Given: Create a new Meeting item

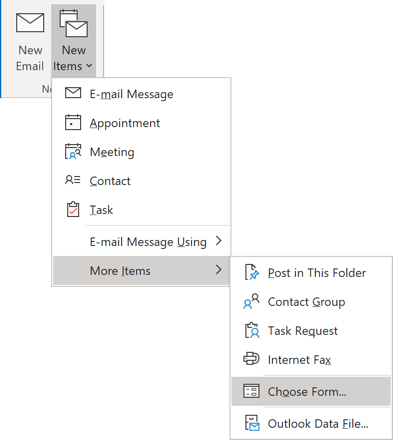Looking at the screenshot, I should pyautogui.click(x=141, y=152).
